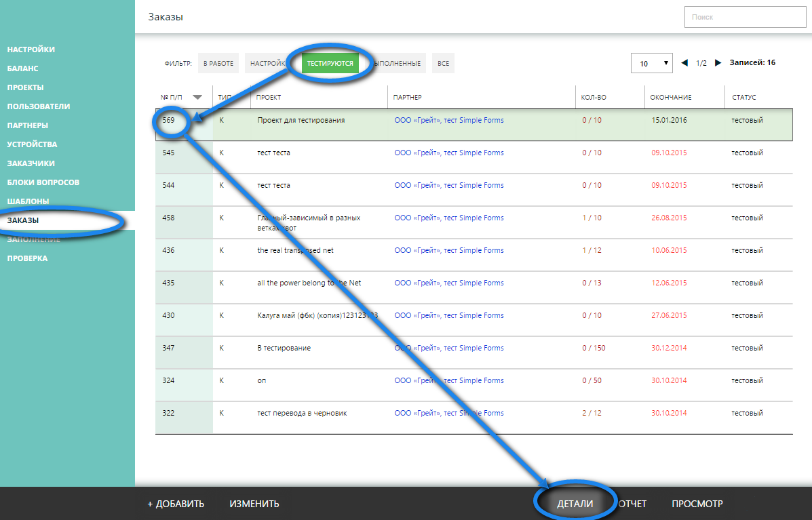The width and height of the screenshot is (812, 520).
Task: Open Настройки in sidebar
Action: click(31, 49)
